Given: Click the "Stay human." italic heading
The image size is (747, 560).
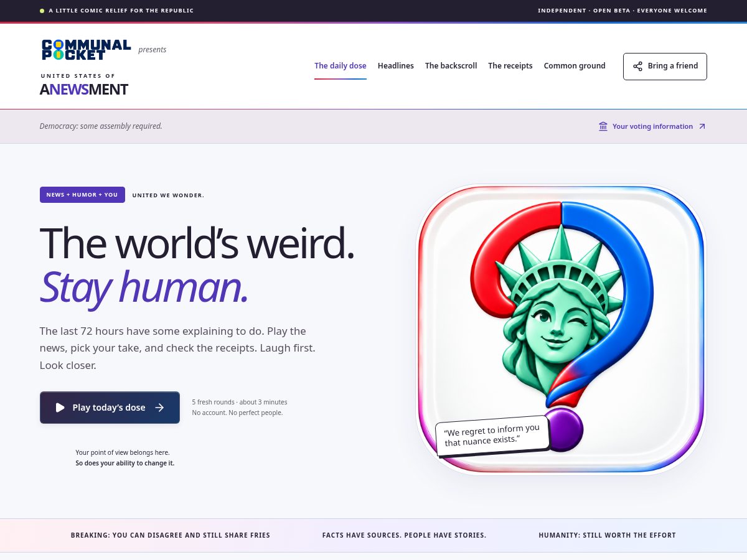Looking at the screenshot, I should tap(144, 286).
